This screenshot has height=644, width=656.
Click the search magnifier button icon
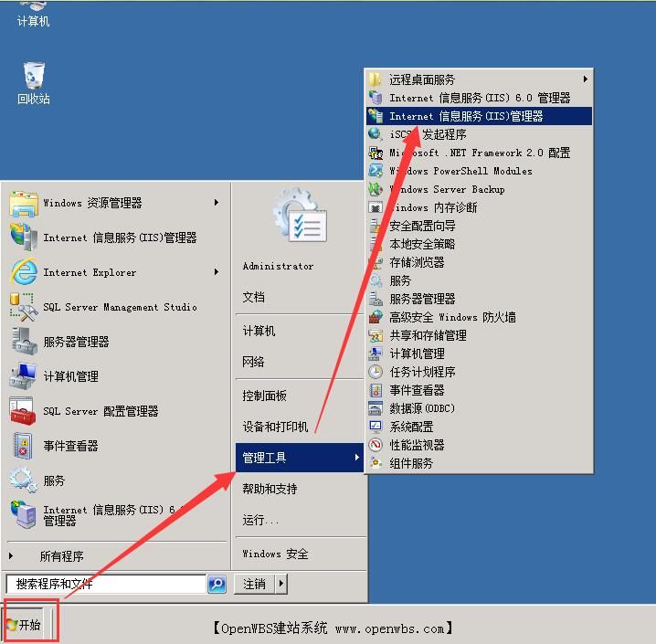click(x=217, y=584)
